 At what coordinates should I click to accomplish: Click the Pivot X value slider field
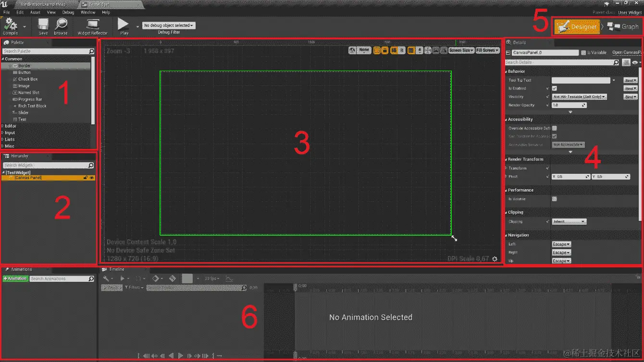click(571, 177)
